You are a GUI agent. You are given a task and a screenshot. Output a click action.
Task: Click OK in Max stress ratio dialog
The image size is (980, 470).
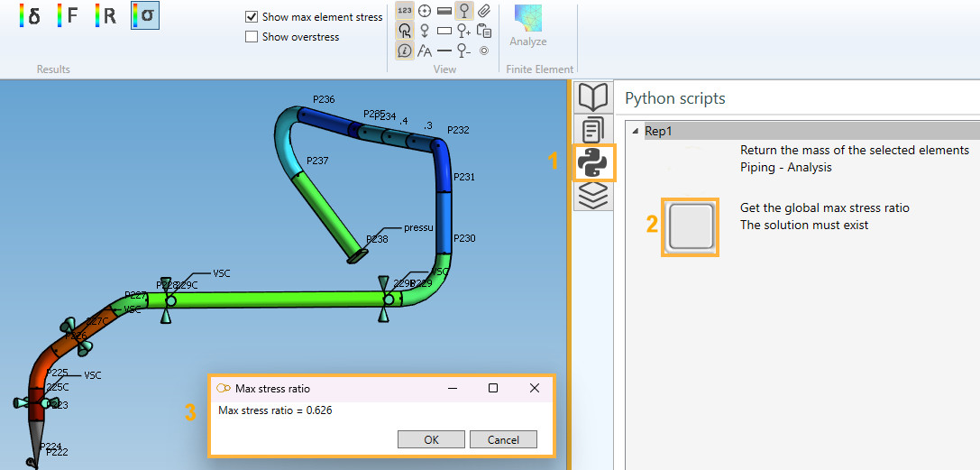431,439
